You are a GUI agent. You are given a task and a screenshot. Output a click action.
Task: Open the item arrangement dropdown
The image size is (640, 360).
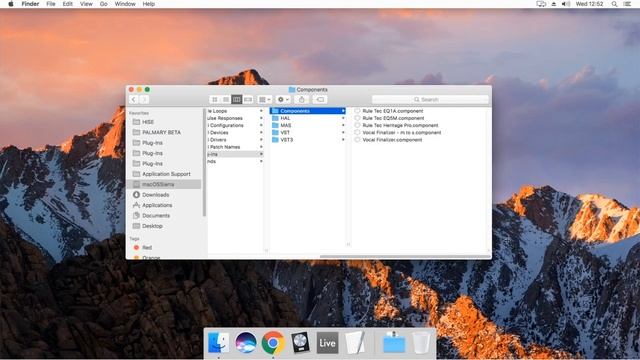265,100
